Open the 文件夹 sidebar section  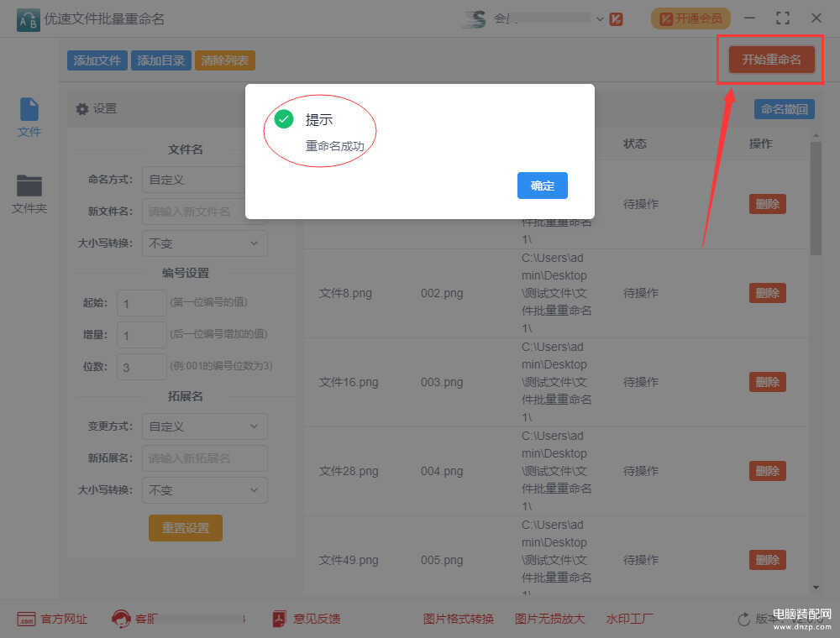point(29,186)
